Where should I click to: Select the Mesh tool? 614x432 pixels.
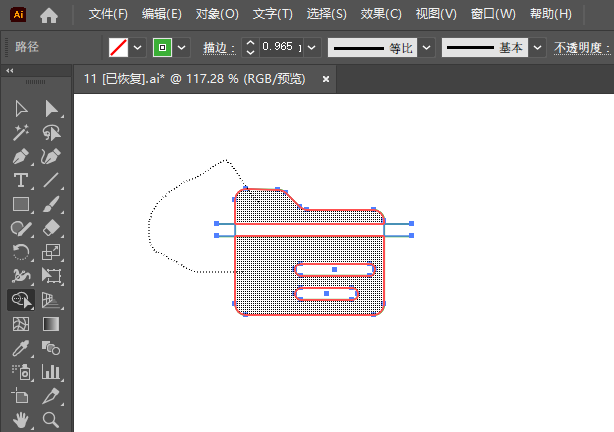coord(21,324)
